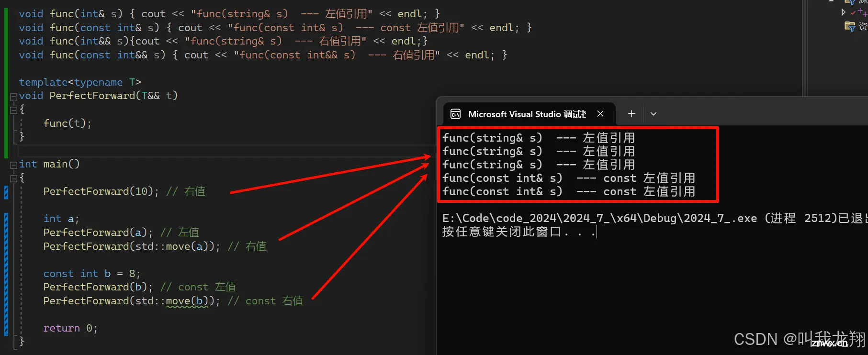
Task: Click 'PerfectForward(a);' call
Action: click(x=98, y=233)
